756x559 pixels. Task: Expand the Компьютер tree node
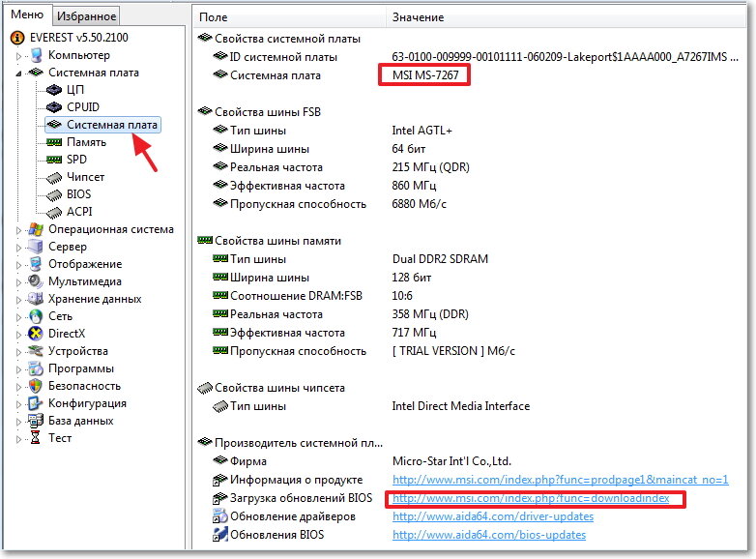pyautogui.click(x=18, y=56)
